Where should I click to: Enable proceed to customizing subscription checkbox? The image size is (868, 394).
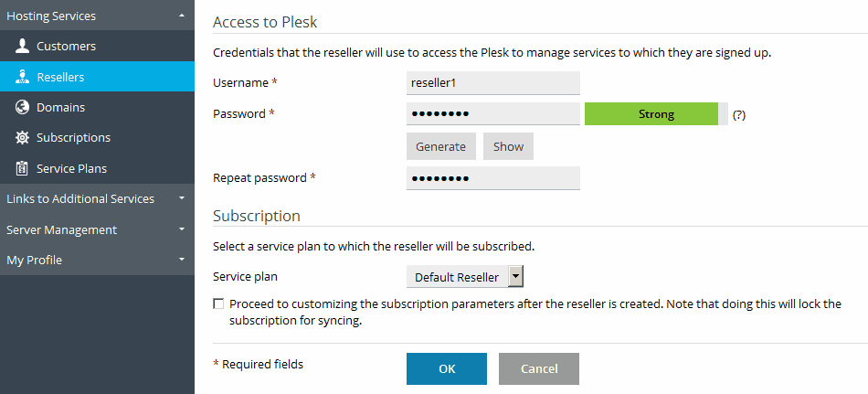[x=218, y=303]
